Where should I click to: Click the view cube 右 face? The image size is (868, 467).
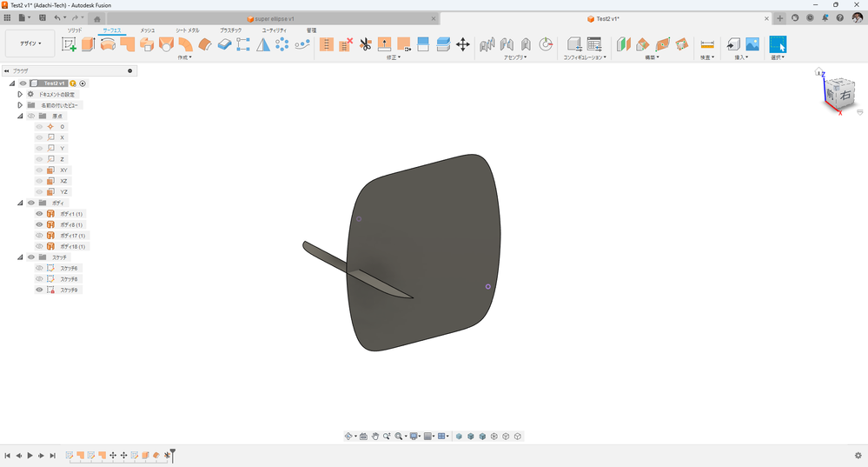[845, 95]
